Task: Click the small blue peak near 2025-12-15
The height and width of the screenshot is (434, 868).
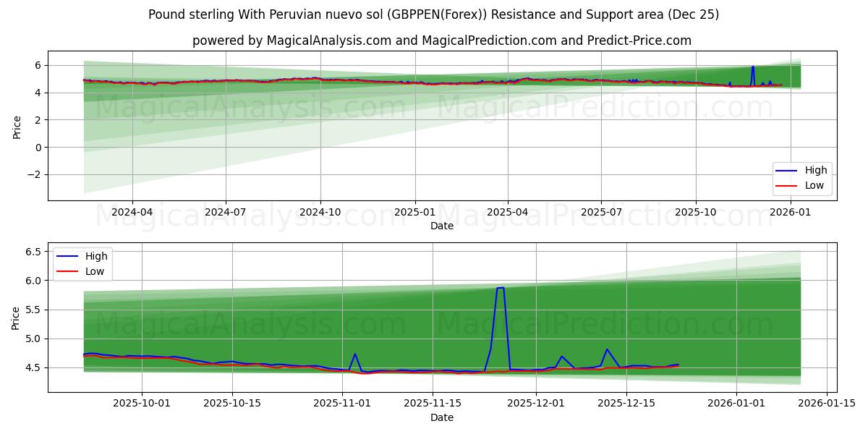Action: point(606,351)
